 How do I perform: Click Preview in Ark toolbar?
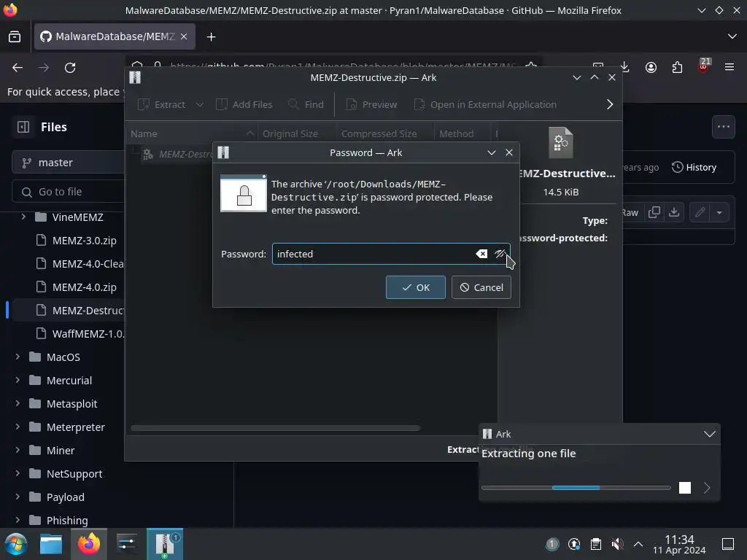point(371,104)
